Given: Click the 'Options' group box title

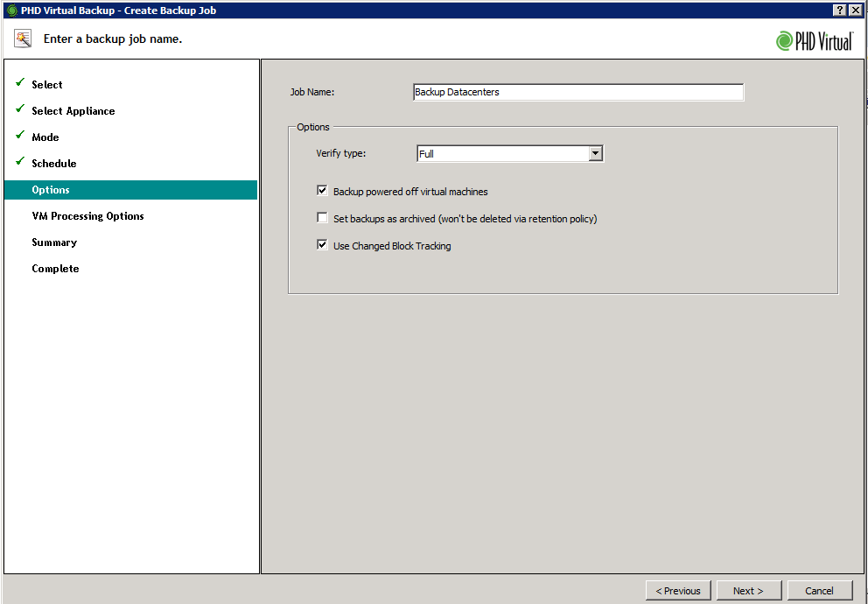Looking at the screenshot, I should click(x=313, y=127).
